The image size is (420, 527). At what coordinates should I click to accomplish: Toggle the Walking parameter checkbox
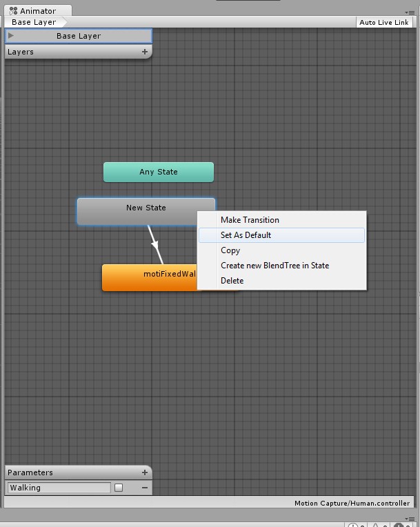[x=119, y=488]
